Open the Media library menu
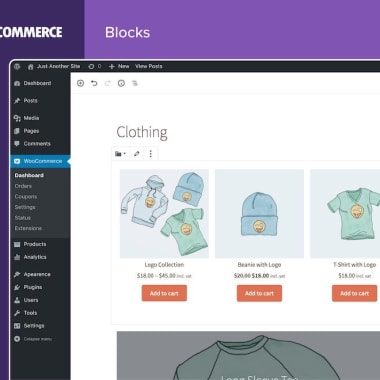 pos(26,118)
